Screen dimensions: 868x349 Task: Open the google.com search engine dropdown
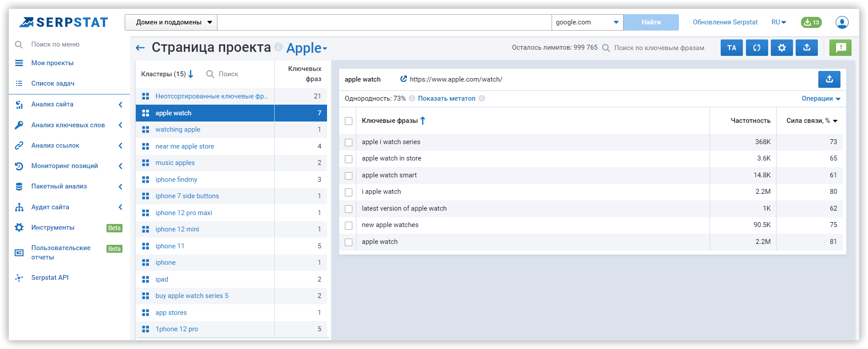click(587, 22)
